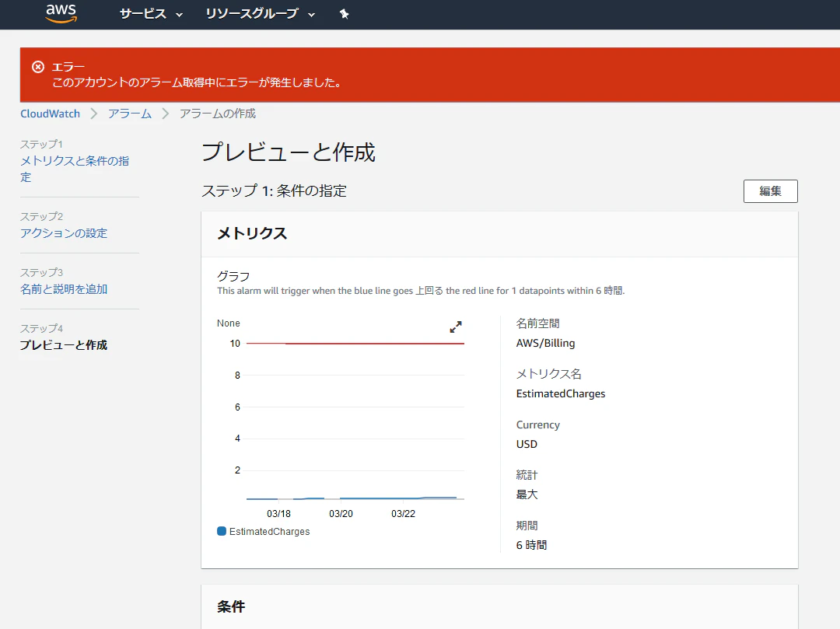Click the メトリクス section heading

pyautogui.click(x=252, y=233)
